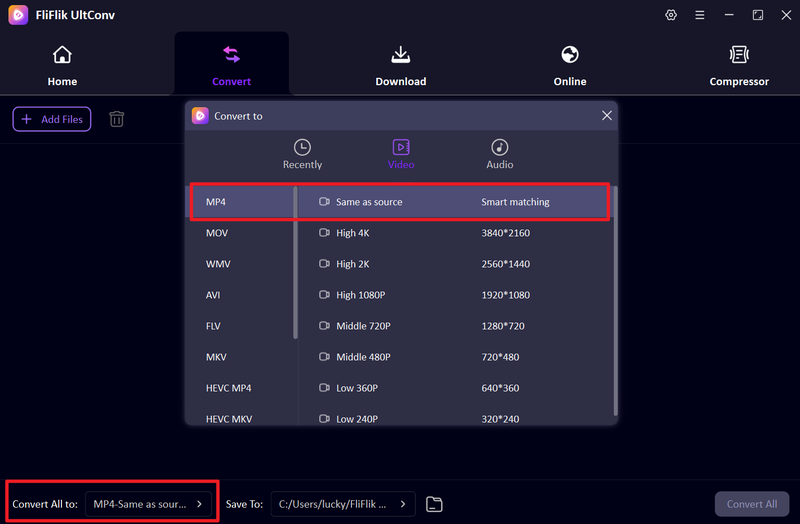
Task: Click the Add Files button
Action: pos(52,119)
